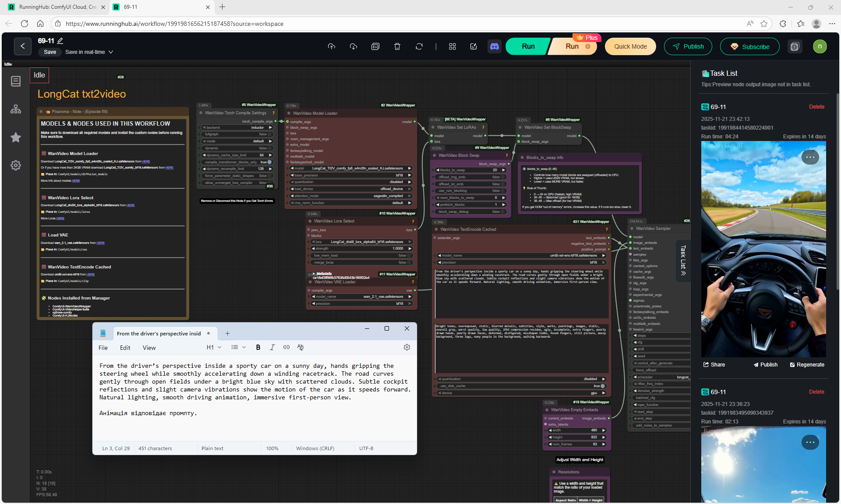Open the node tree icon in sidebar

[x=16, y=109]
